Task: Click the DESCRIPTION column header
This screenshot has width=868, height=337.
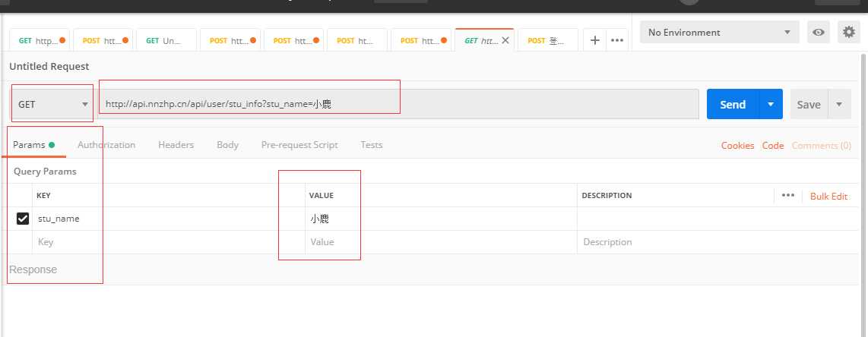Action: (607, 196)
